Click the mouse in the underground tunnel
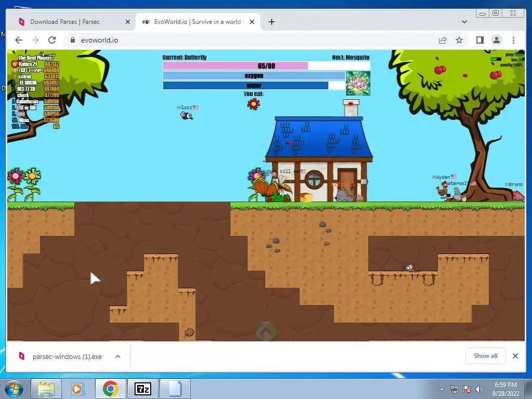Image resolution: width=532 pixels, height=399 pixels. point(410,268)
